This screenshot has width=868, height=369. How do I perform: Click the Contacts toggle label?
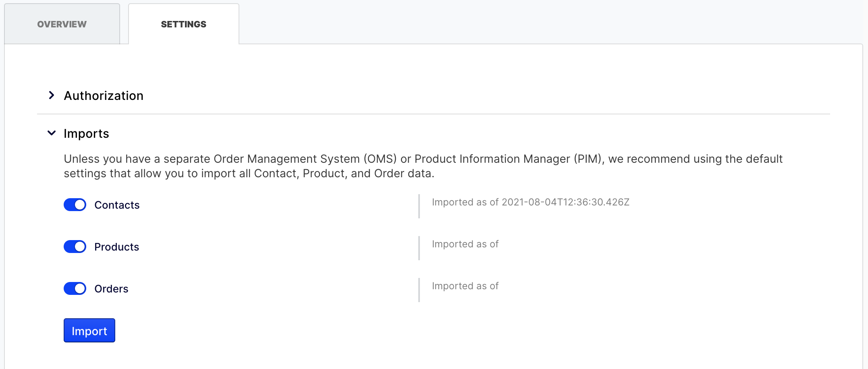click(x=117, y=205)
